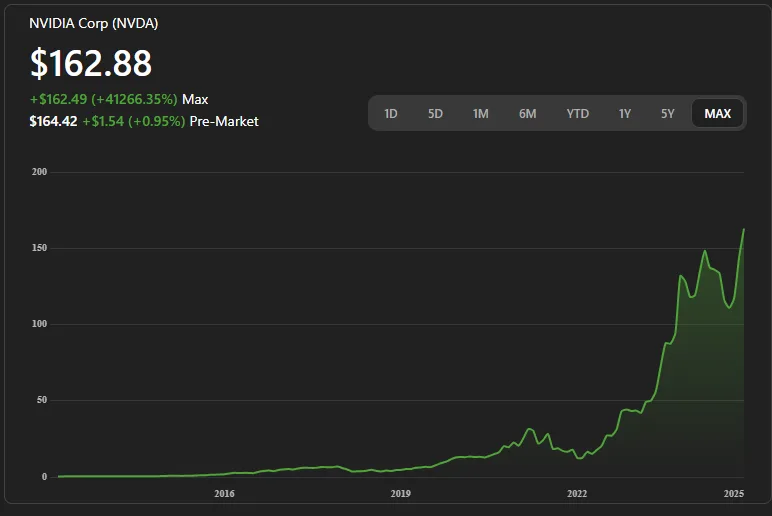Select the 1D time range tab
The height and width of the screenshot is (516, 772).
tap(391, 114)
